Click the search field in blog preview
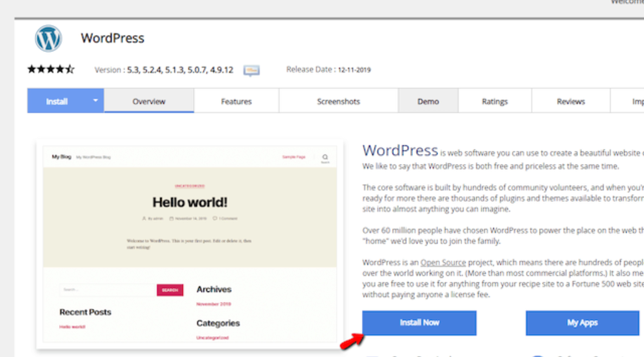Viewport: 644px width, 357px height. 108,290
